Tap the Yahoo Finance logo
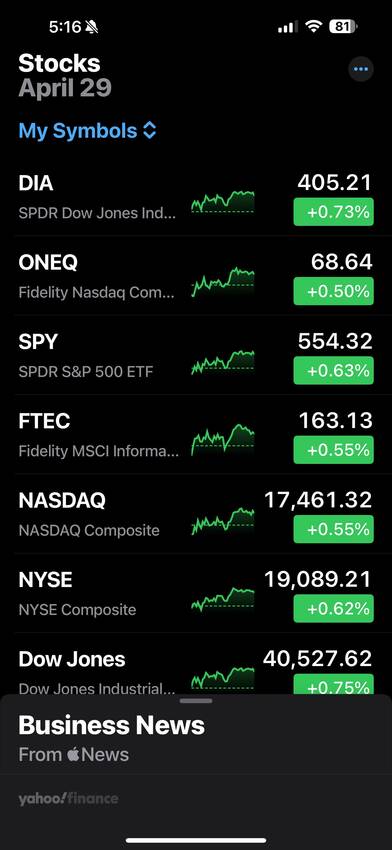 [x=68, y=799]
